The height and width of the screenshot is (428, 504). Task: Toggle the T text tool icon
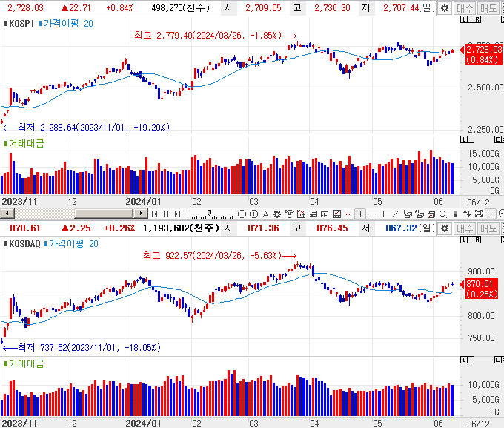coord(491,214)
